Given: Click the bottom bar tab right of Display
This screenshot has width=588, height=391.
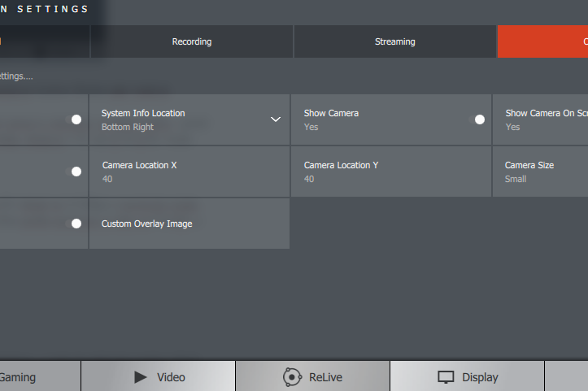Looking at the screenshot, I should [567, 377].
